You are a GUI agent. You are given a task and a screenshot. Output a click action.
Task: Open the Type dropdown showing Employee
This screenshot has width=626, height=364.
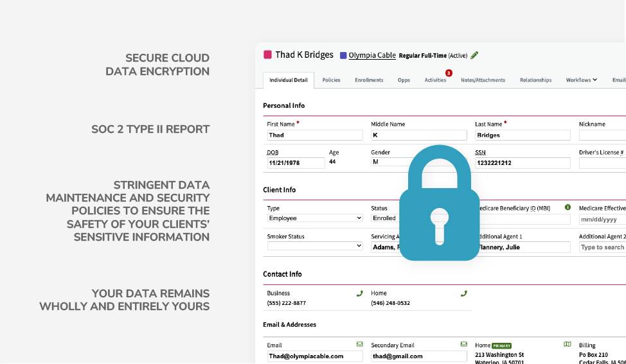[x=315, y=218]
